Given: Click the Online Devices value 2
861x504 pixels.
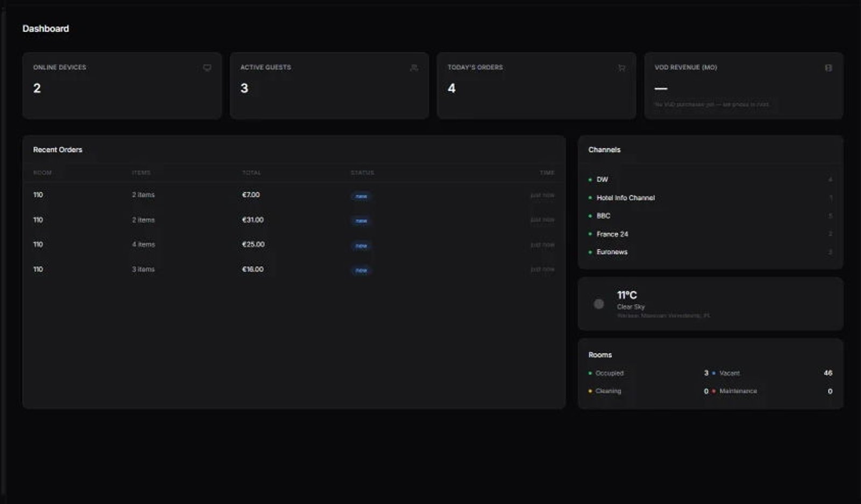Looking at the screenshot, I should (37, 88).
